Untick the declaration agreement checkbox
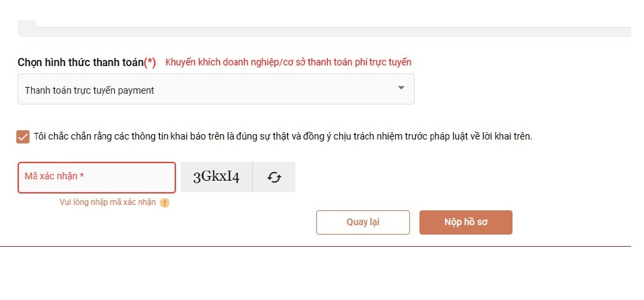Image resolution: width=644 pixels, height=300 pixels. click(x=23, y=137)
